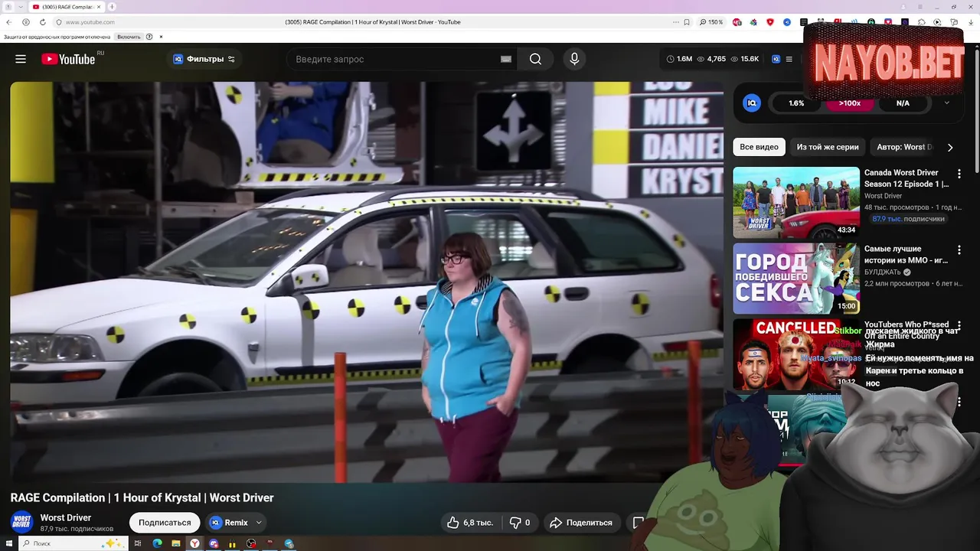Screen dimensions: 980x551
Task: Expand the vidIQ stats panel chevron
Action: 946,103
